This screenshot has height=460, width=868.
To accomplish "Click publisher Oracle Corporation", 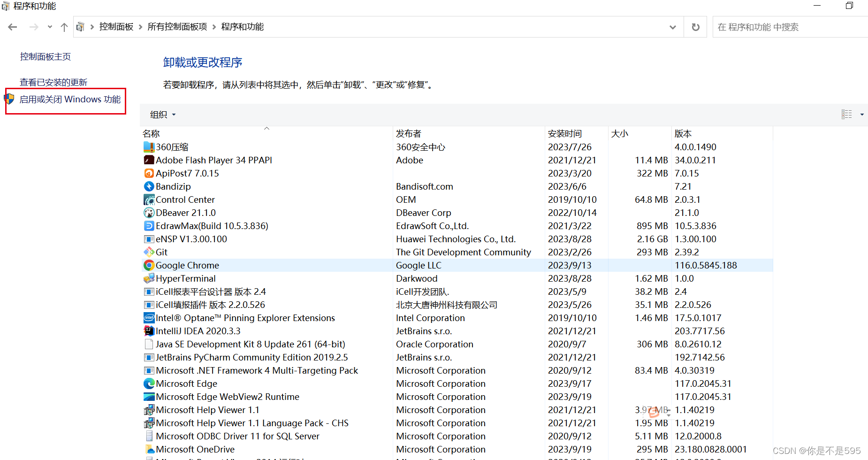I will click(x=434, y=344).
